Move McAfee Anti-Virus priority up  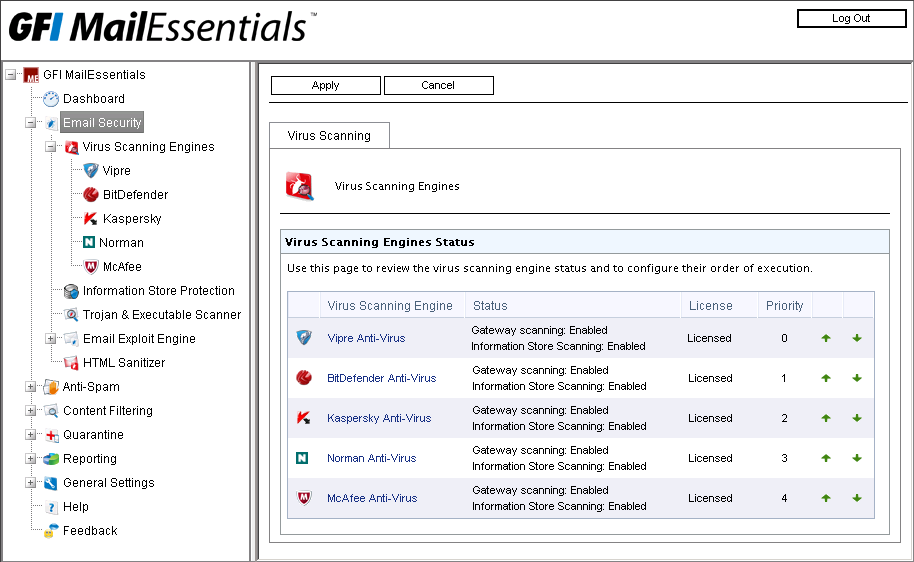tap(826, 498)
